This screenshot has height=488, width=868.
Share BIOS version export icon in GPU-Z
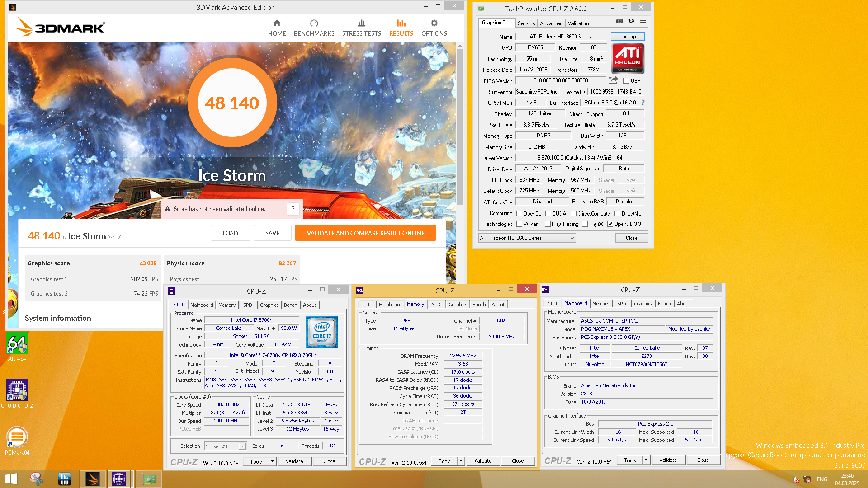point(613,80)
